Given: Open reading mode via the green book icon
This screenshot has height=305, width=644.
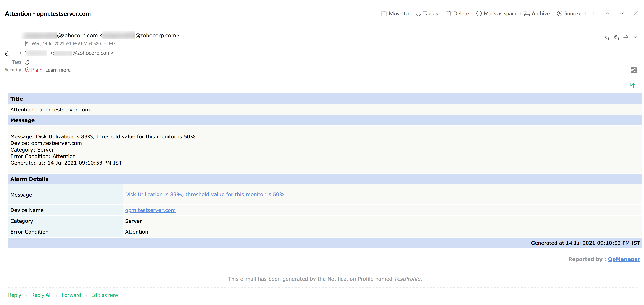Looking at the screenshot, I should 634,85.
